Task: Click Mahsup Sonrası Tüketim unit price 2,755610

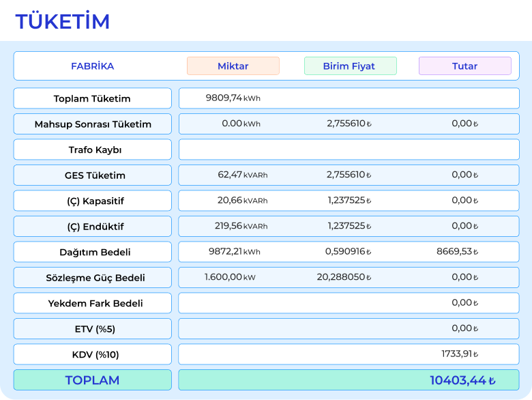Action: pyautogui.click(x=349, y=124)
